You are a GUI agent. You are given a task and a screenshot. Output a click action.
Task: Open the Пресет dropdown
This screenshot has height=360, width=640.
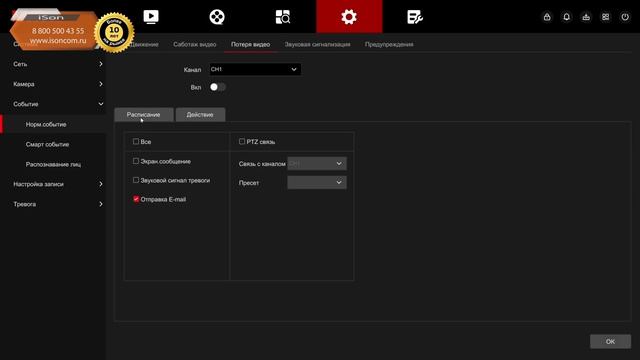pos(317,182)
